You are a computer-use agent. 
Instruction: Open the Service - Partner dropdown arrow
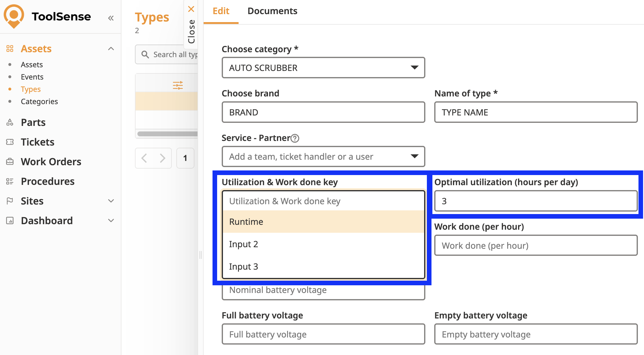click(414, 156)
